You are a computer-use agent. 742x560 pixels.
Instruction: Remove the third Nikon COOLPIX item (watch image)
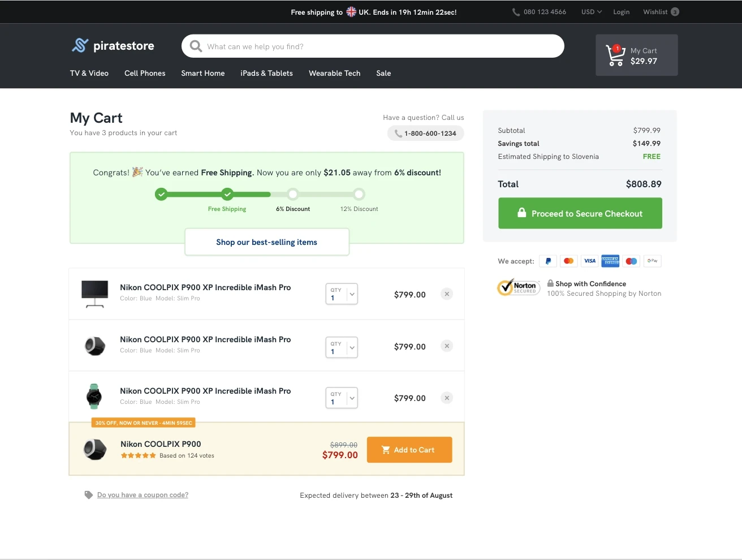tap(447, 398)
